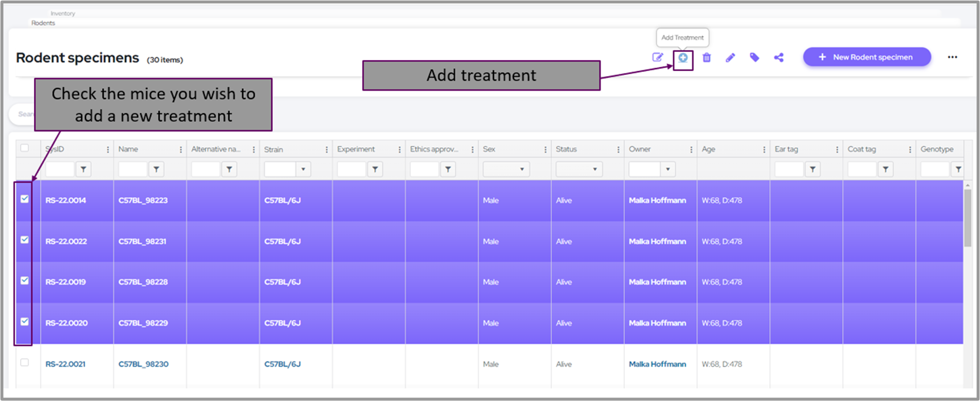980x401 pixels.
Task: Uncheck the RS-22.0014 row checkbox
Action: tap(25, 199)
